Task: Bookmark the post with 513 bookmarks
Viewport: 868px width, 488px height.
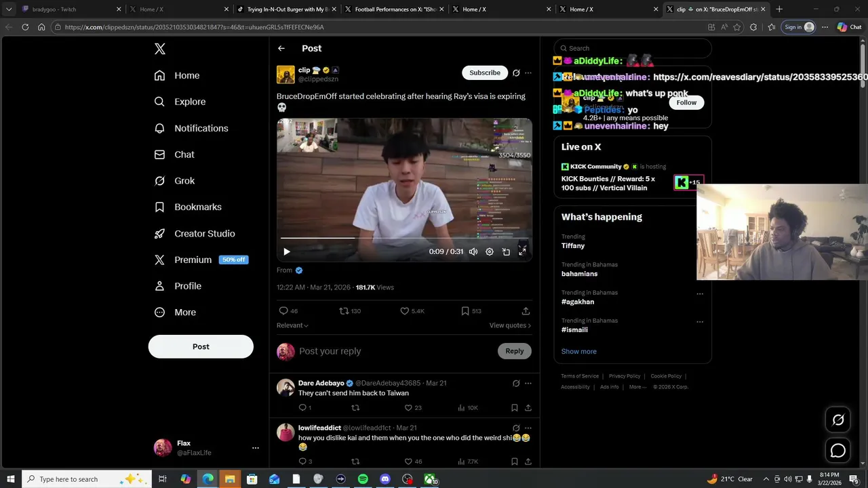Action: coord(471,311)
